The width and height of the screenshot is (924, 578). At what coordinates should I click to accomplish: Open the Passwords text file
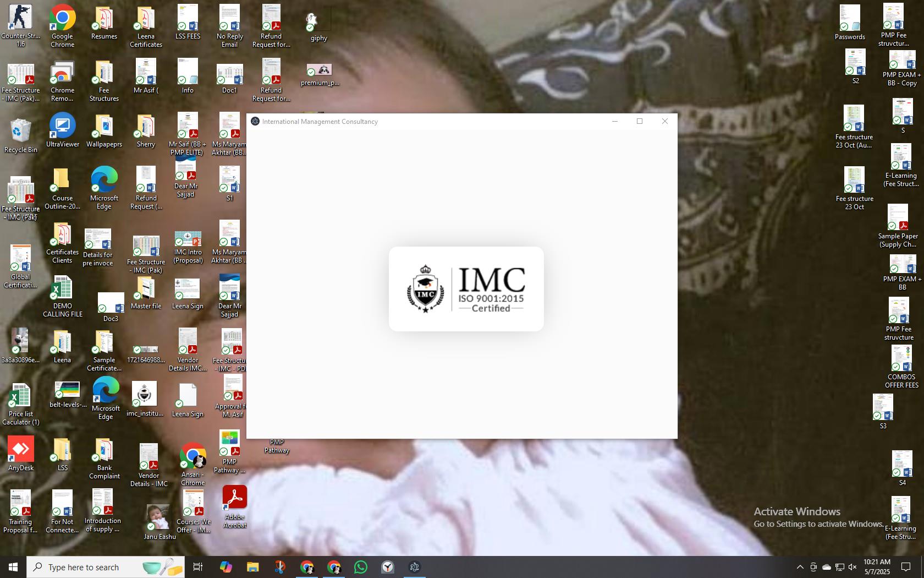(850, 23)
